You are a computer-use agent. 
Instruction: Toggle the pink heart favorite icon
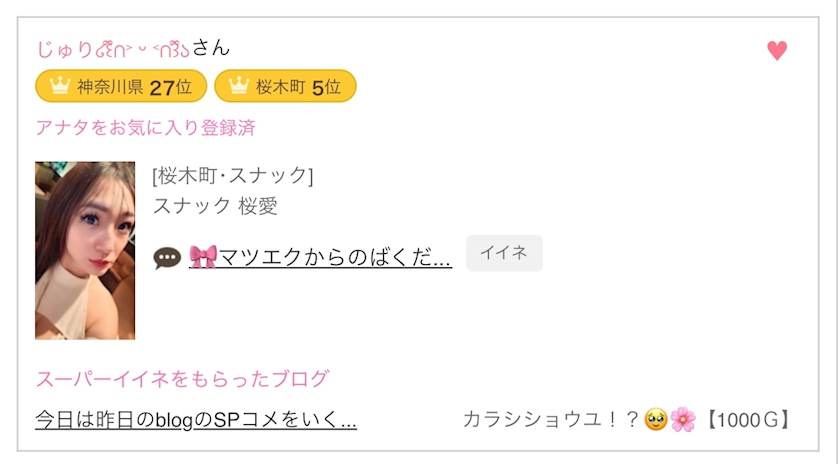[x=777, y=50]
